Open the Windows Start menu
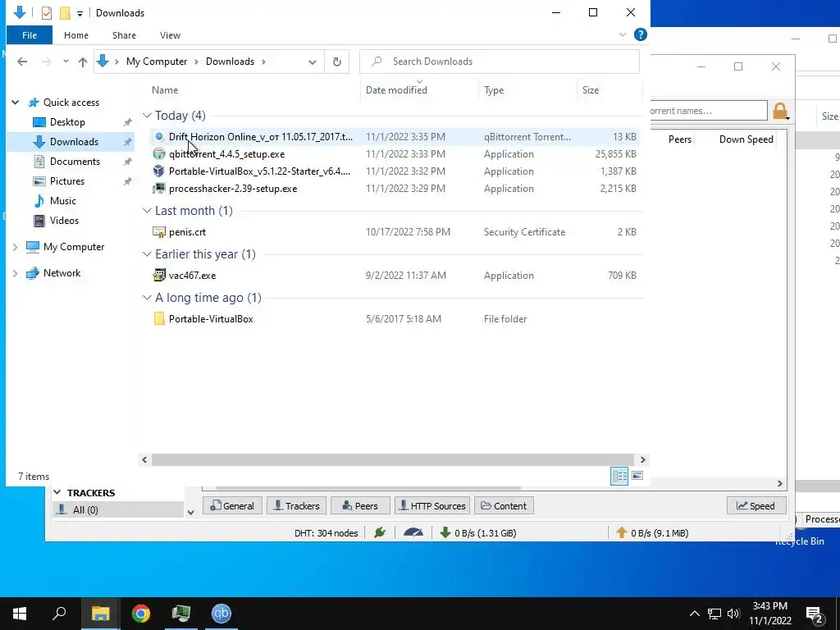 [x=20, y=614]
